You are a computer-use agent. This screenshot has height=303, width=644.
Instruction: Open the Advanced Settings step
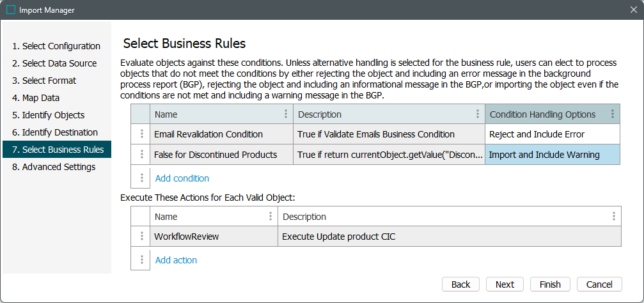point(54,167)
